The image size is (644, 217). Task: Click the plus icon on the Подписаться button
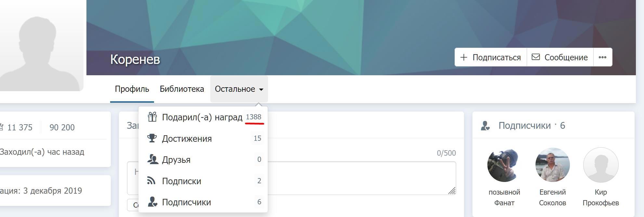464,57
